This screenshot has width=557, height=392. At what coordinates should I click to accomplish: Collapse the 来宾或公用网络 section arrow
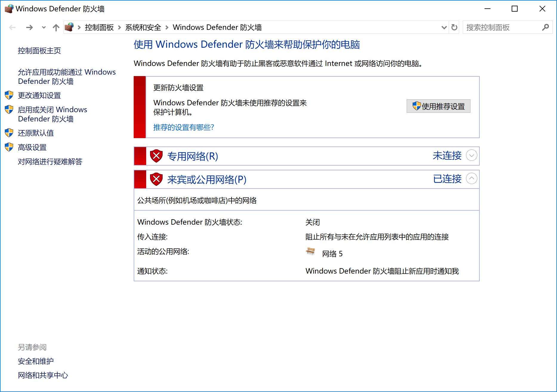(x=471, y=179)
